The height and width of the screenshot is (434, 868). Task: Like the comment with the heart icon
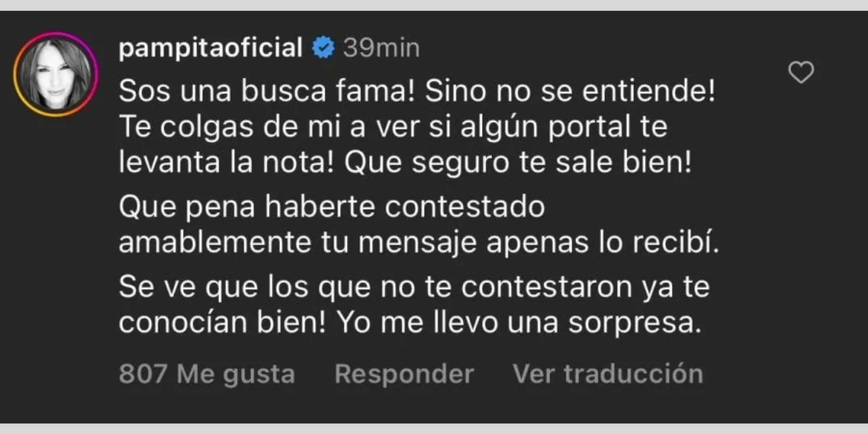pos(801,72)
